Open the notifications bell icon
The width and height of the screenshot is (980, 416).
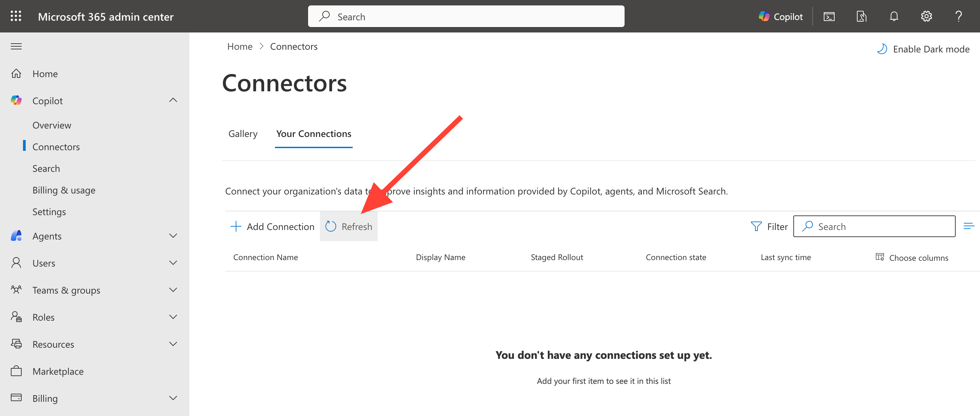(894, 16)
